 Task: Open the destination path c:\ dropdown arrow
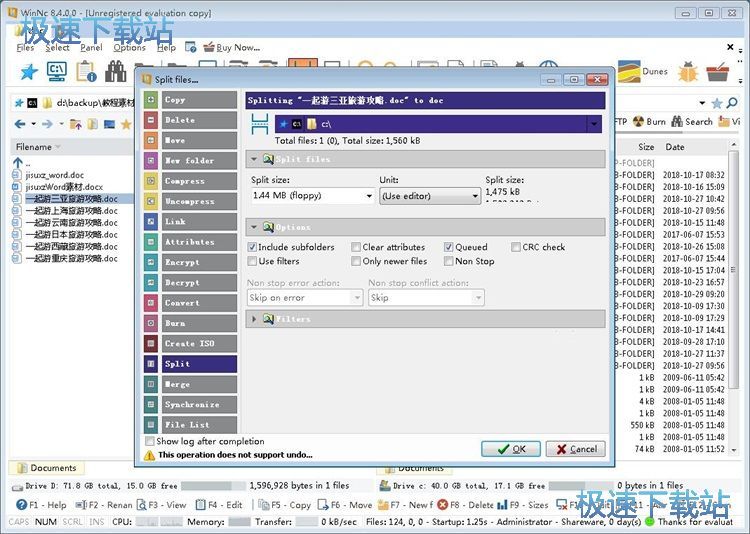click(594, 124)
